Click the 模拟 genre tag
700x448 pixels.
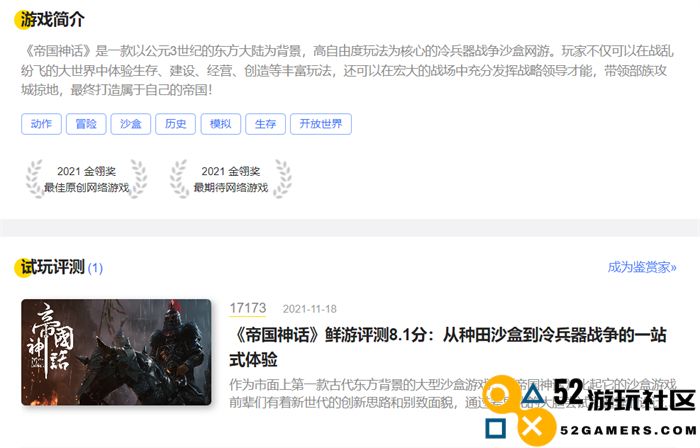[221, 124]
